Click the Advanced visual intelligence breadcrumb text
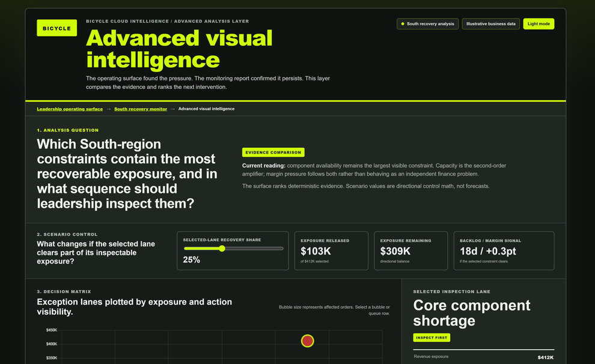This screenshot has width=595, height=364. pos(206,109)
